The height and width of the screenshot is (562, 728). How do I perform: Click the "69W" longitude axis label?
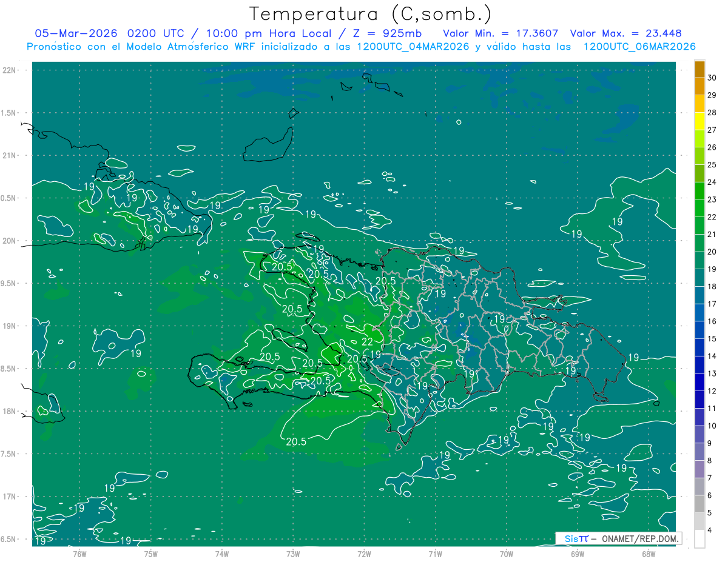point(578,554)
